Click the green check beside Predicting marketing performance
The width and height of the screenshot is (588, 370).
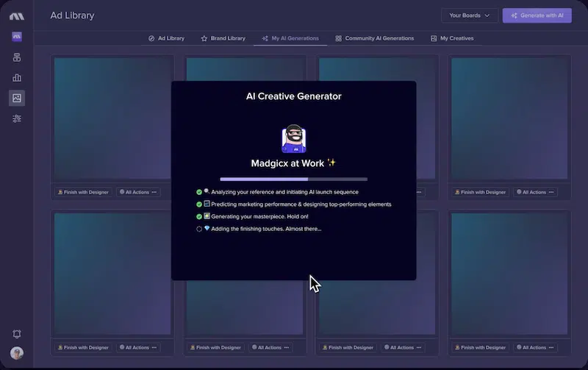(x=199, y=204)
